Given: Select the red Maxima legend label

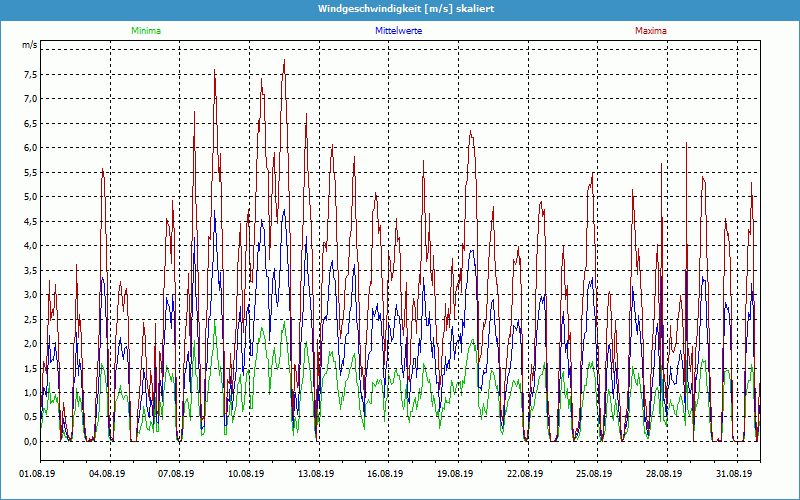Looking at the screenshot, I should point(651,31).
